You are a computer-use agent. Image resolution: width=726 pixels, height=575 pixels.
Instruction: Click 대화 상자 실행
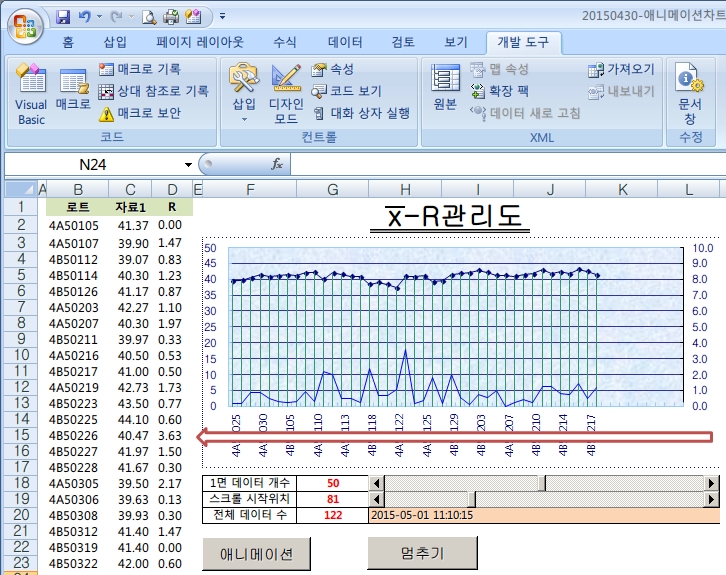(362, 113)
